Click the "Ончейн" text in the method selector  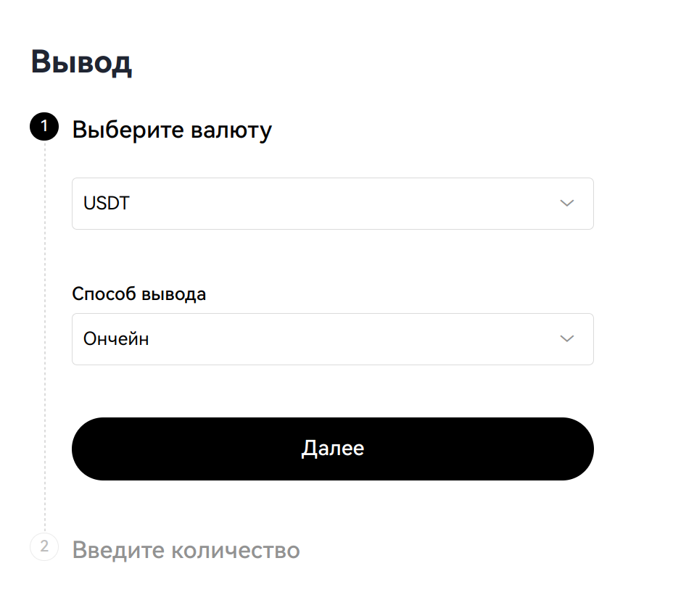point(116,339)
